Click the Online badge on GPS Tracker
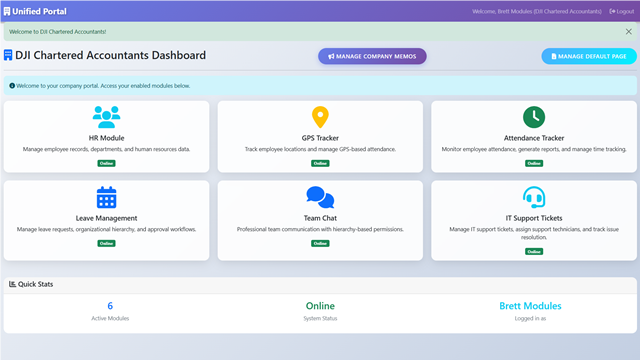The image size is (640, 360). pyautogui.click(x=320, y=163)
